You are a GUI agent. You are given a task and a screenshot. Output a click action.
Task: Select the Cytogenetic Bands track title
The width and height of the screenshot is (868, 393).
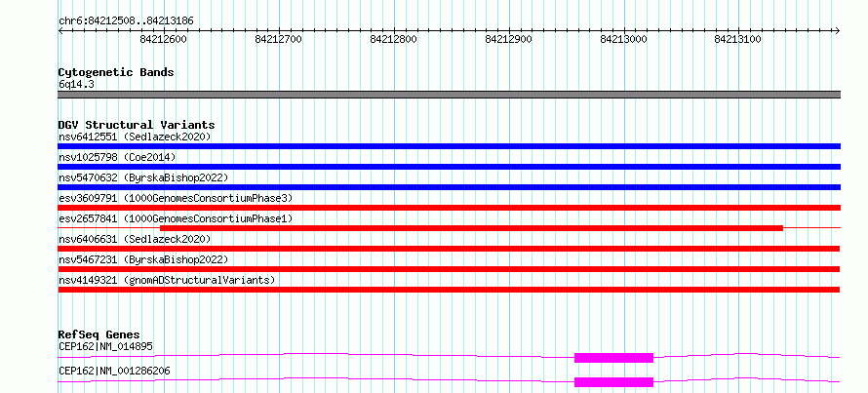116,72
